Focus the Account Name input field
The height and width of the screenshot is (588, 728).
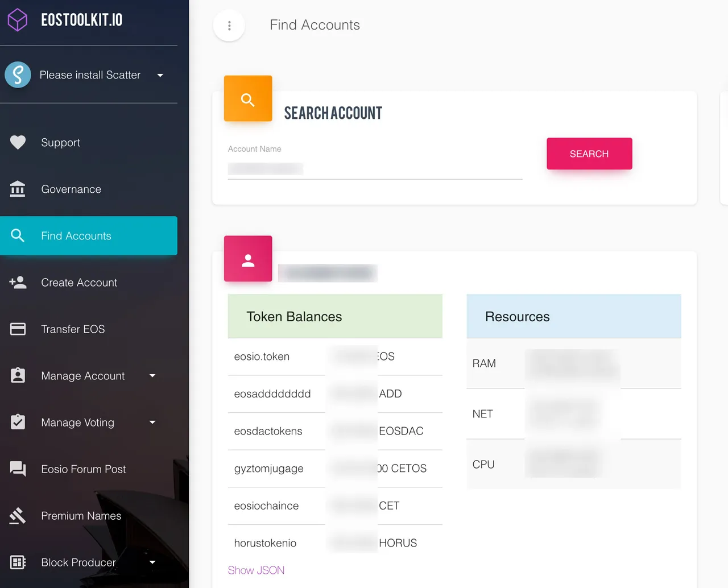click(x=375, y=169)
